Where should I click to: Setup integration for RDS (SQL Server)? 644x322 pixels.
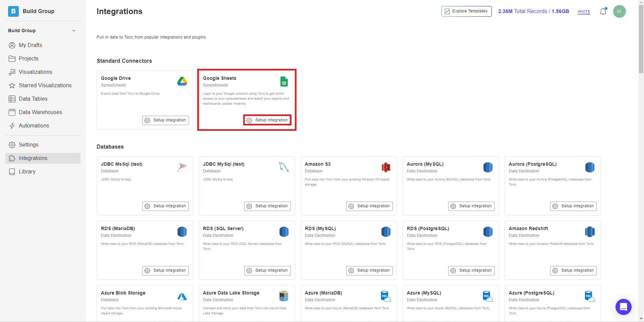(x=267, y=270)
